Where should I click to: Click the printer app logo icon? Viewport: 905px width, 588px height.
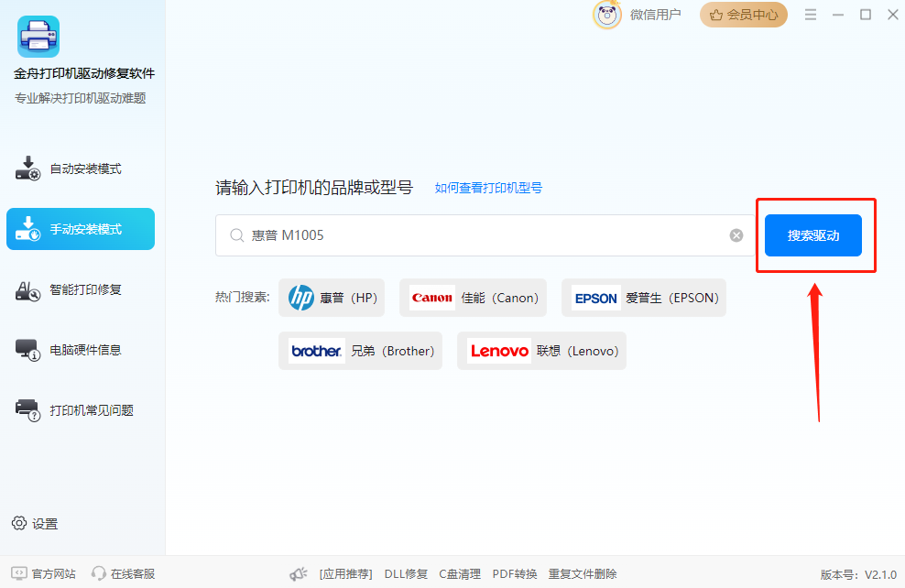click(38, 37)
